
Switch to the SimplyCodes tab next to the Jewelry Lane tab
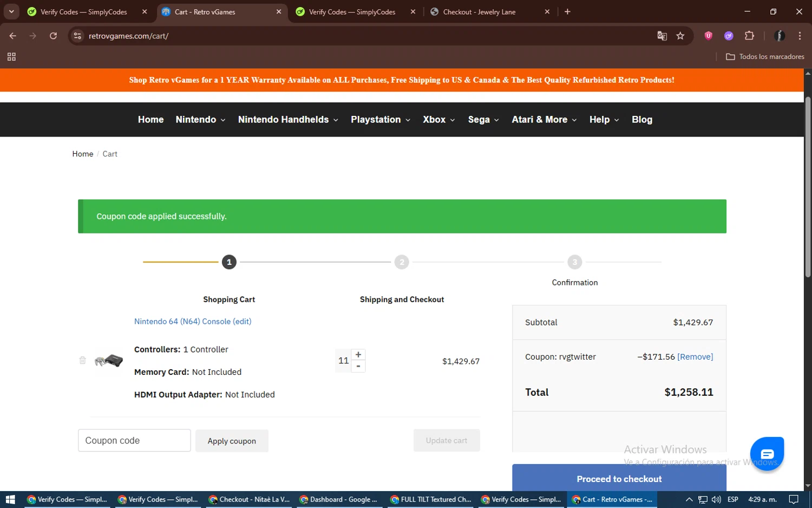pos(351,11)
